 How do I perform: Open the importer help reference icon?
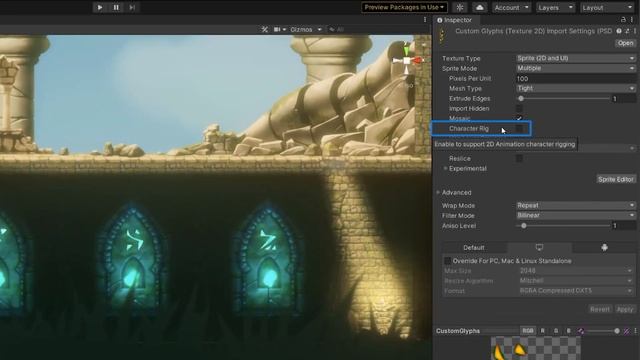click(619, 31)
